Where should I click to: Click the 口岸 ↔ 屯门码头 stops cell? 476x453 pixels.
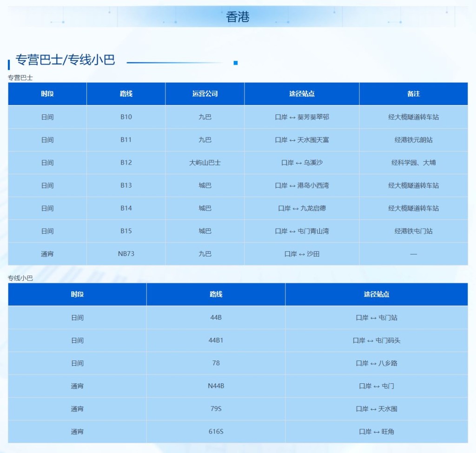377,341
